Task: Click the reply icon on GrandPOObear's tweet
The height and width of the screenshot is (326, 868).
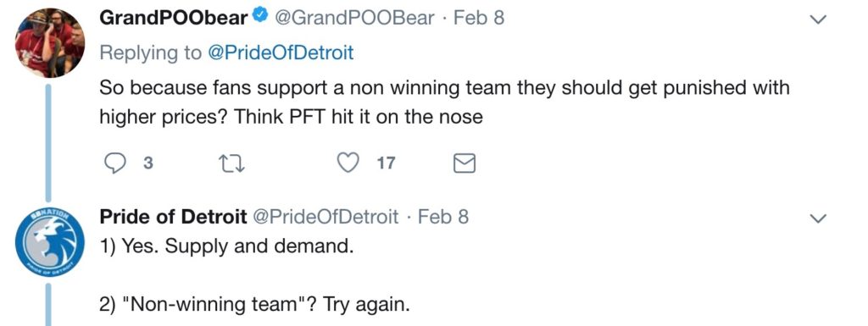Action: click(x=114, y=163)
